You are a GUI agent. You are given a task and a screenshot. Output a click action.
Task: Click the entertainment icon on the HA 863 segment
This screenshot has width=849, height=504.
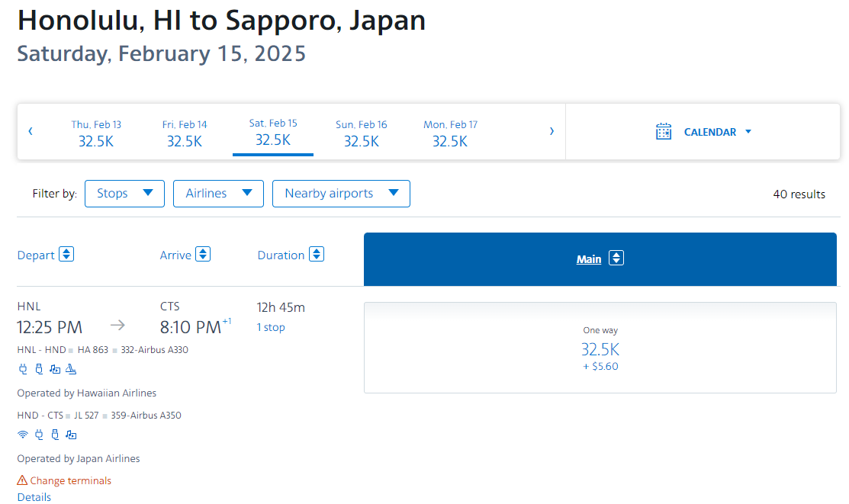tap(54, 369)
